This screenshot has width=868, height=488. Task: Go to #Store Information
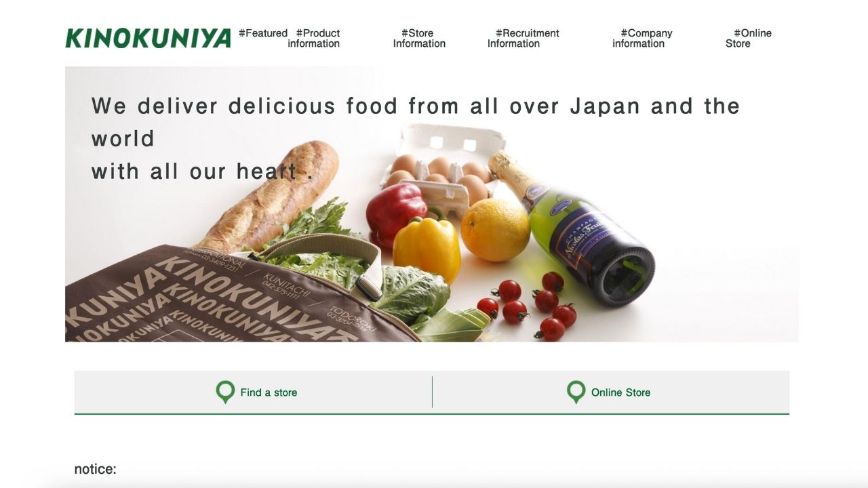pyautogui.click(x=419, y=38)
